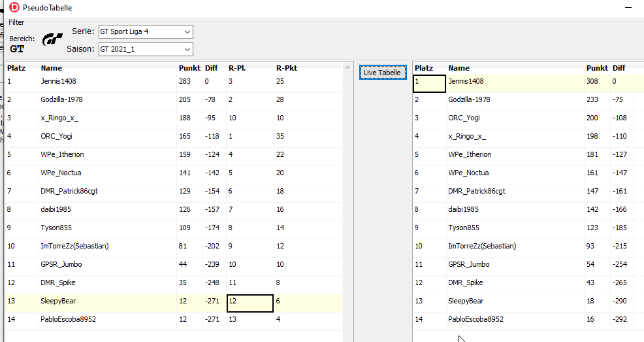Click the right table Diff column header
Image resolution: width=644 pixels, height=342 pixels.
pyautogui.click(x=619, y=68)
